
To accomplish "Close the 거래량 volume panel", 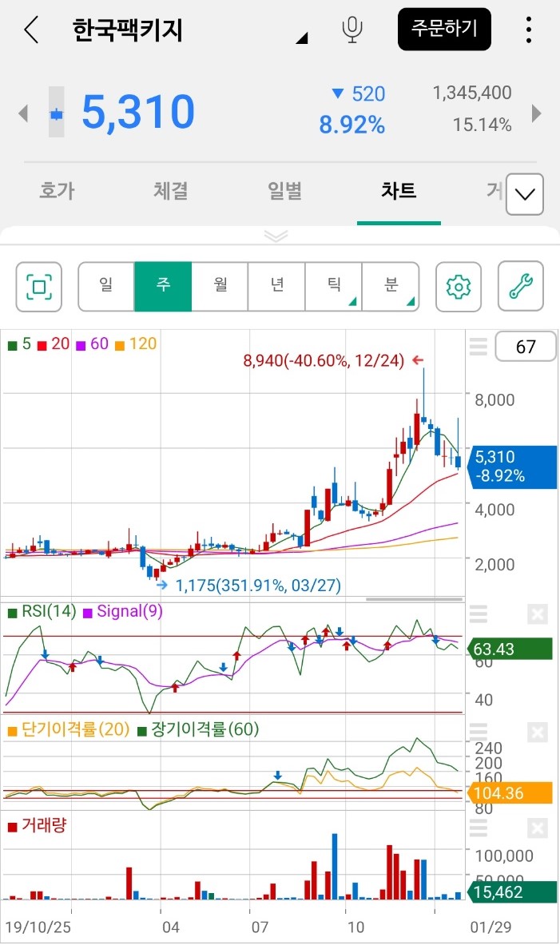I will [x=537, y=828].
